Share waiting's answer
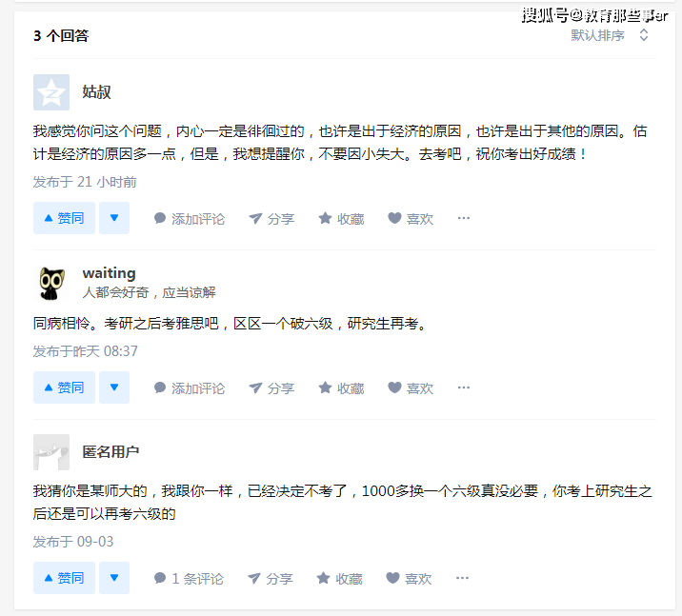This screenshot has height=616, width=682. click(271, 388)
